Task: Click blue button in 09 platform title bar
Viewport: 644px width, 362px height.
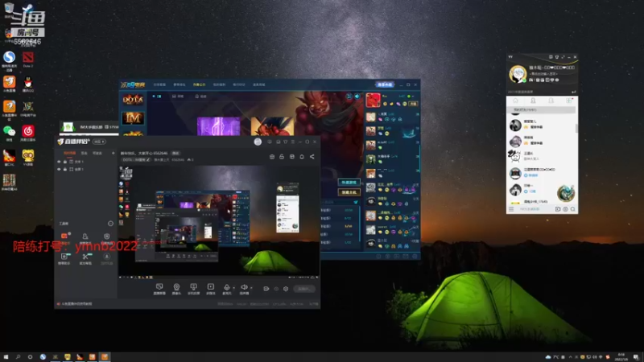Action: pos(385,84)
